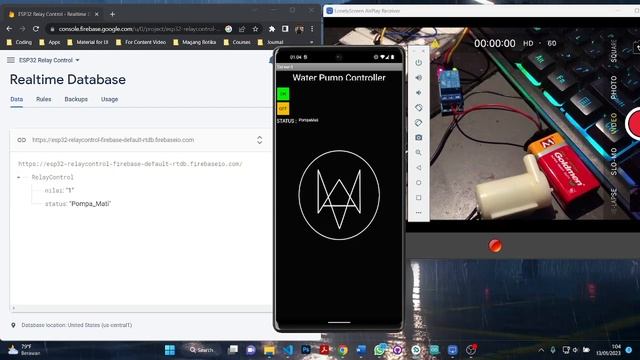
Task: Open WhatsApp from taskbar
Action: click(379, 350)
